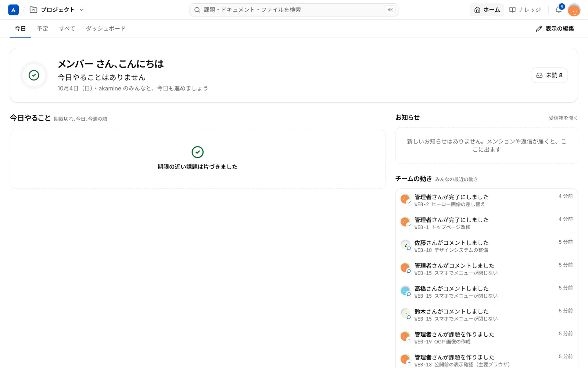The image size is (588, 368).
Task: Switch to 予定 tab
Action: 43,28
